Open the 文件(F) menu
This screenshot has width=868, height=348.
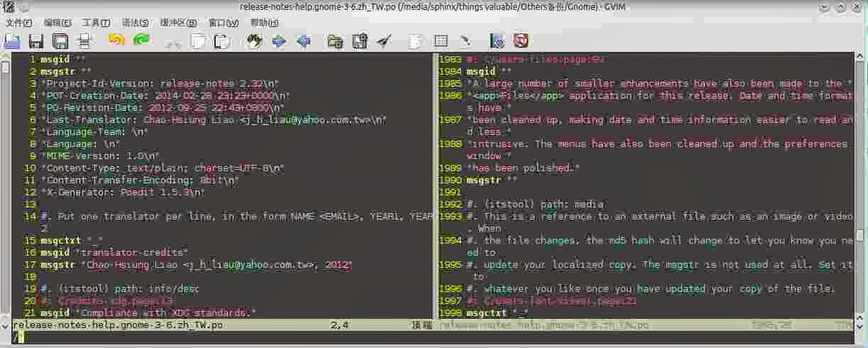click(19, 23)
